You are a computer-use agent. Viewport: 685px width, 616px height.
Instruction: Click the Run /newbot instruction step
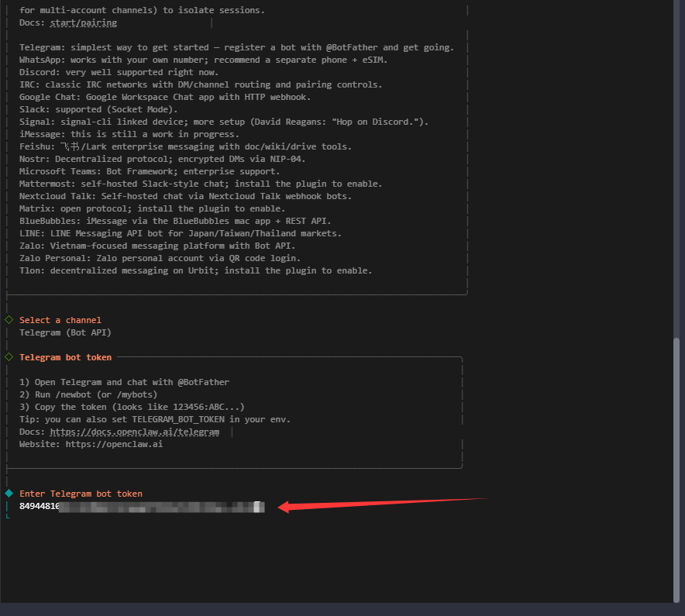(x=91, y=394)
